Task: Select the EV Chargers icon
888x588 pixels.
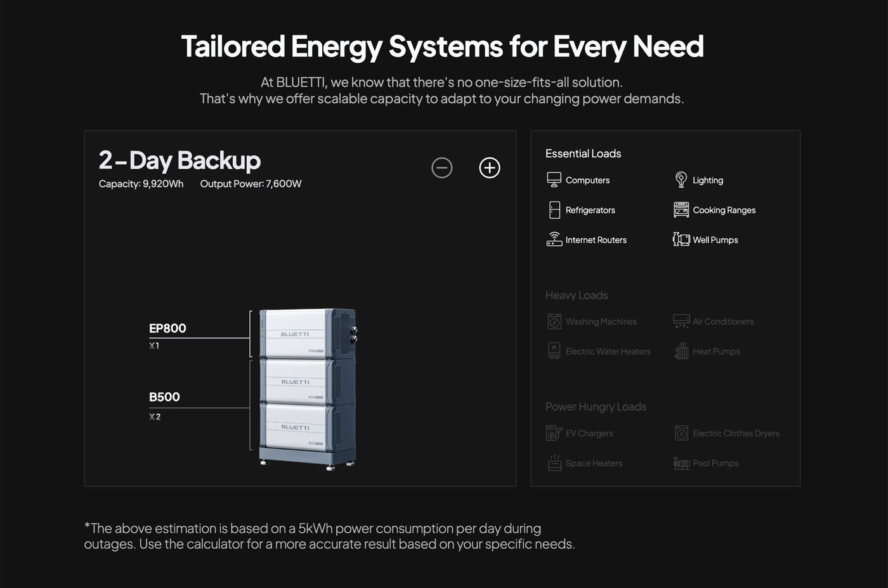Action: 554,433
